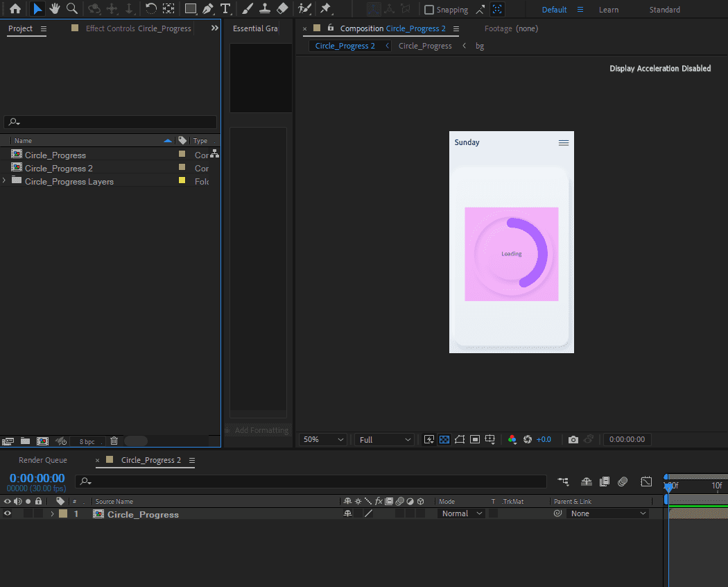728x587 pixels.
Task: Open the Effect Controls tab
Action: (x=138, y=28)
